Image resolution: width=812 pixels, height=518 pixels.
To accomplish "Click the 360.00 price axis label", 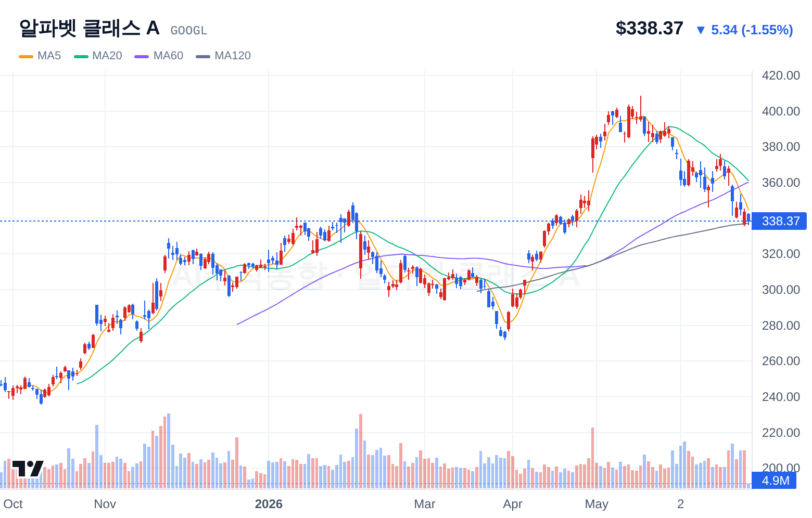I will tap(781, 183).
